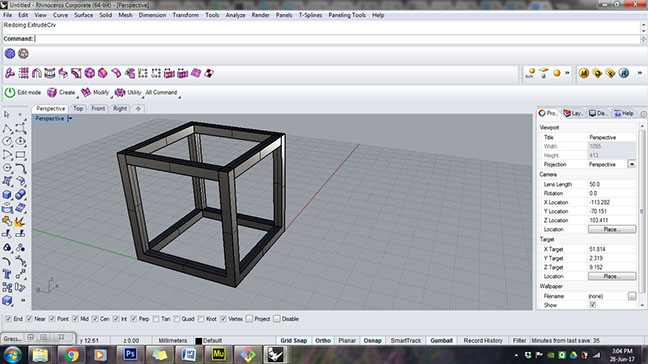Click the Rectangle tool icon
The width and height of the screenshot is (648, 364).
coord(20,155)
